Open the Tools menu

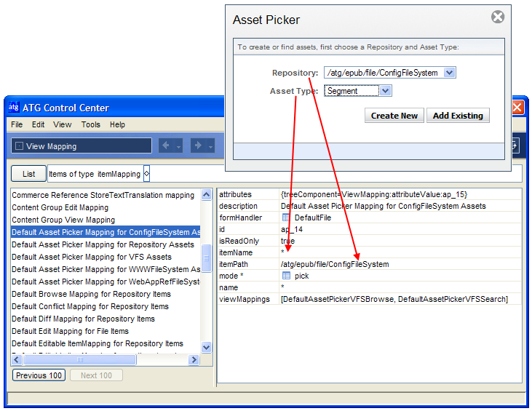(90, 124)
